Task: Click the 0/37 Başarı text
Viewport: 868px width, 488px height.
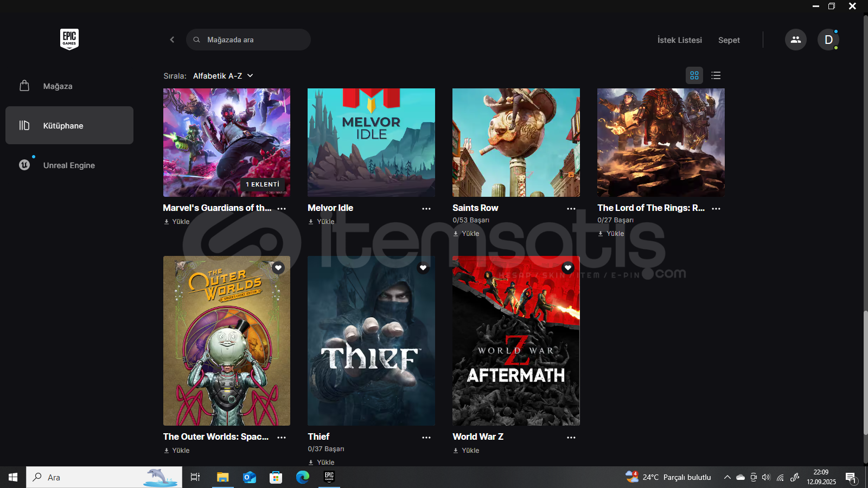Action: pos(326,449)
